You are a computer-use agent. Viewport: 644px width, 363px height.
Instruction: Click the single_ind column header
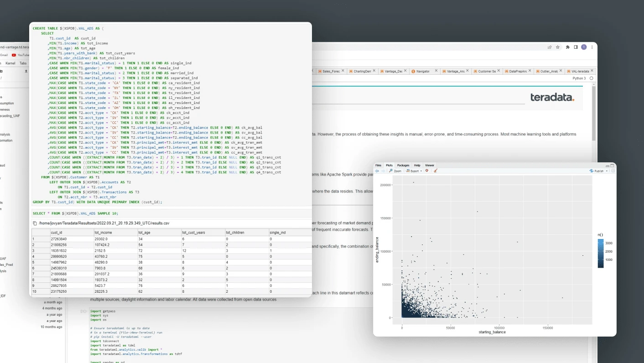[290, 233]
